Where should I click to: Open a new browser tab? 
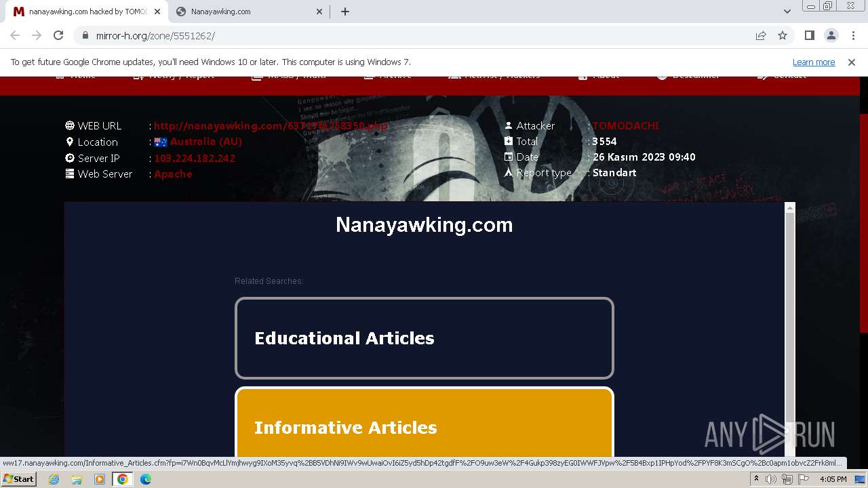(x=344, y=12)
